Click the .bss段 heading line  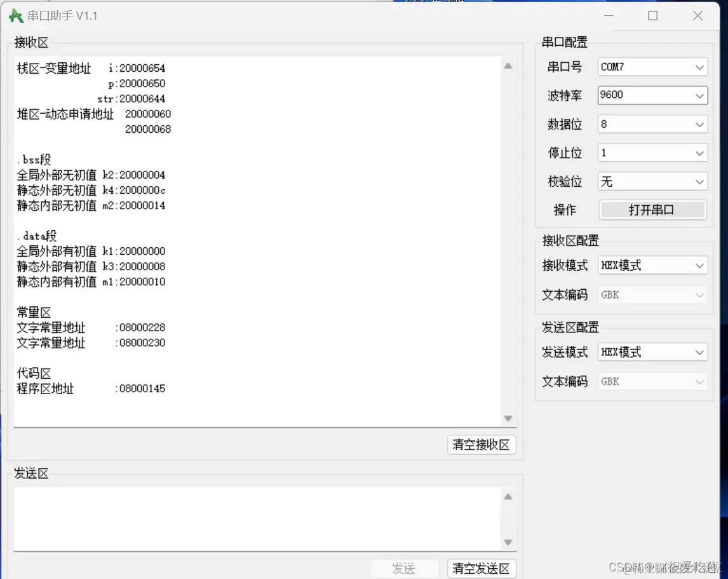tap(34, 160)
